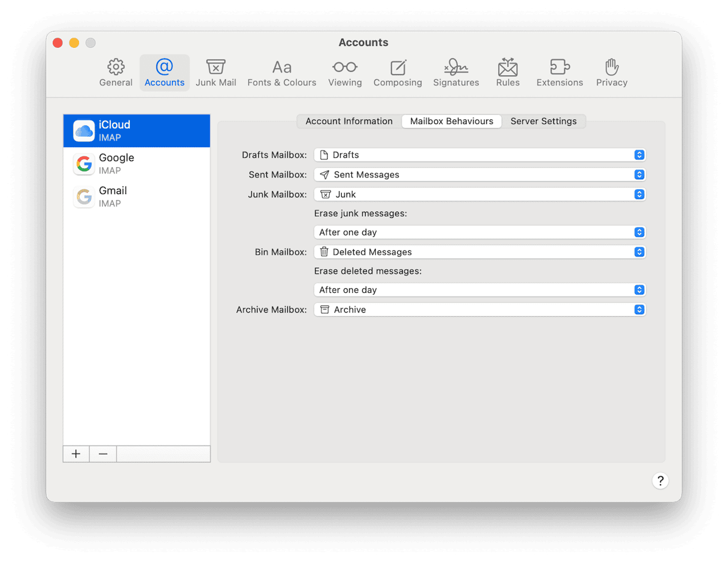The height and width of the screenshot is (563, 728).
Task: Open the Composing preferences pane
Action: click(x=398, y=73)
